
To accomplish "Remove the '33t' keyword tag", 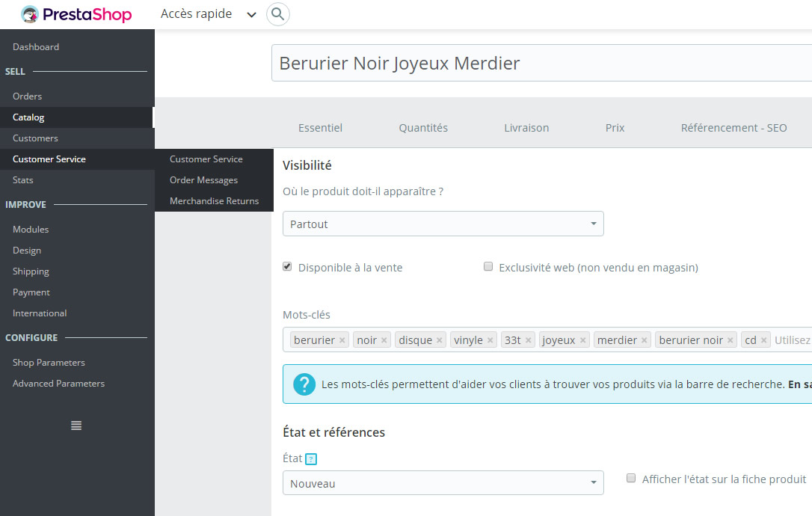I will point(528,340).
